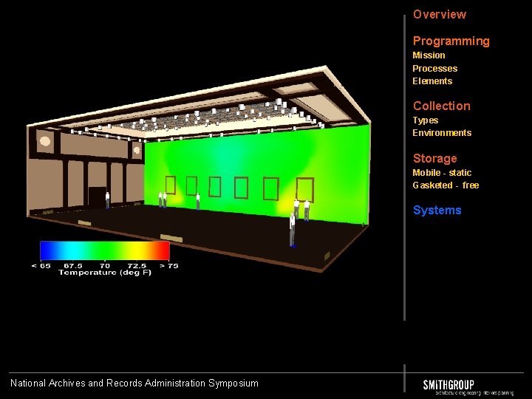Click the '70' legend value

(x=105, y=266)
